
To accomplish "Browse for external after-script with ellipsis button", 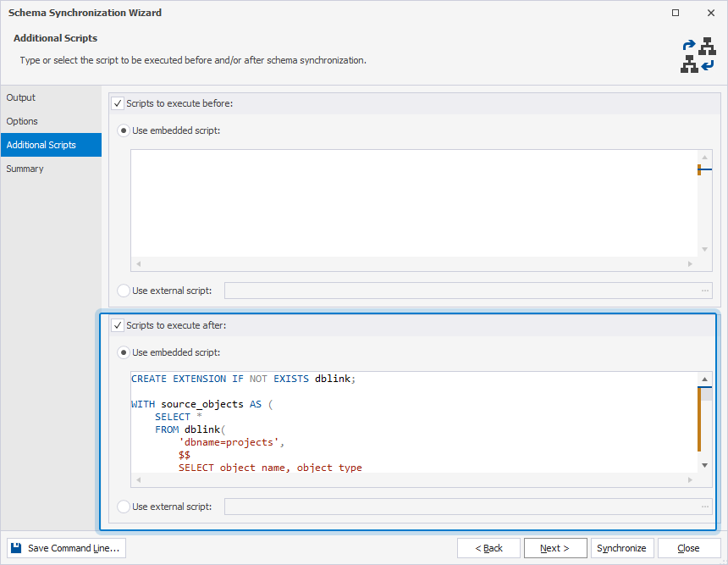I will tap(705, 507).
